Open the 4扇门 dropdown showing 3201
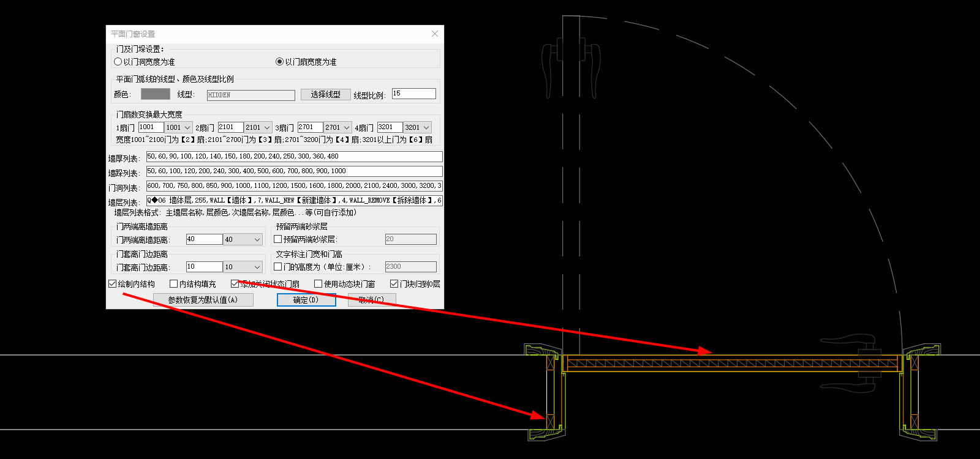The height and width of the screenshot is (459, 980). coord(418,127)
